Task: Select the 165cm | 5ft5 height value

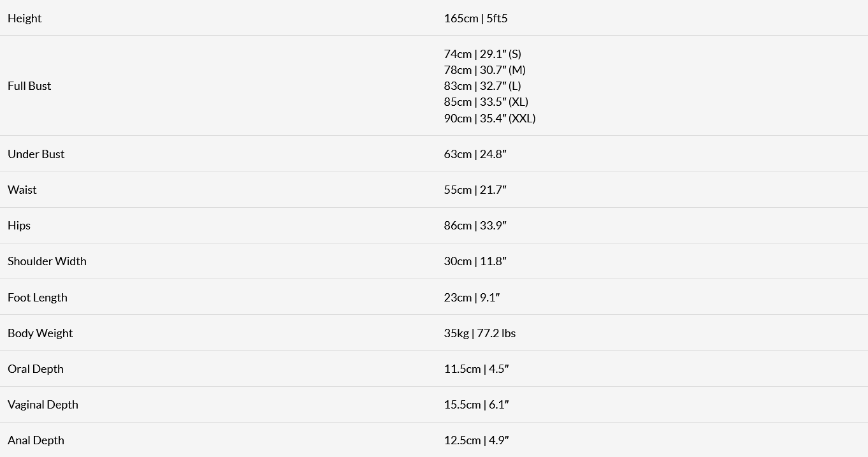Action: click(475, 18)
